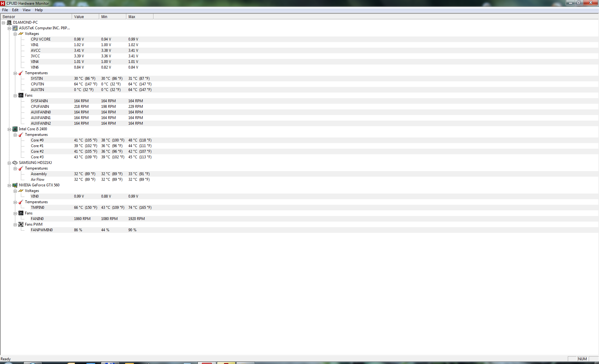Select the AVCC voltage row
The width and height of the screenshot is (599, 364).
click(314, 50)
